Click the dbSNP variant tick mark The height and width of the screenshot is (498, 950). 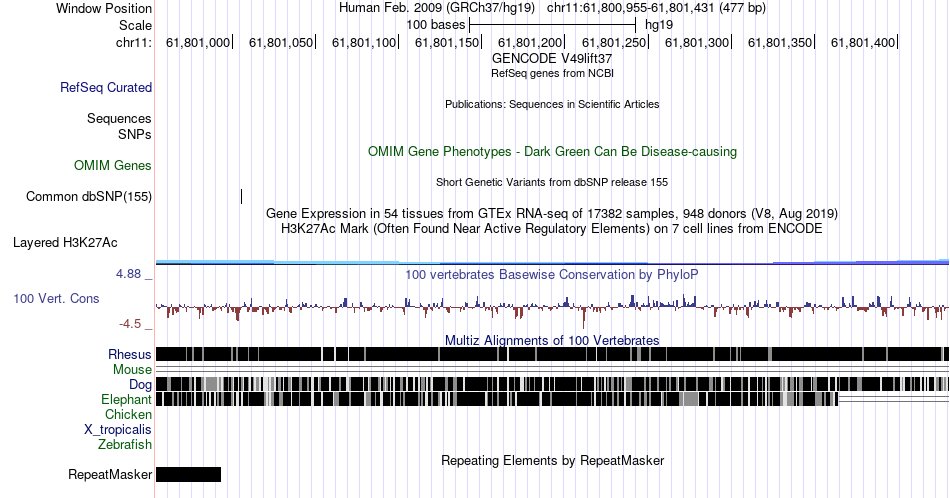click(241, 196)
